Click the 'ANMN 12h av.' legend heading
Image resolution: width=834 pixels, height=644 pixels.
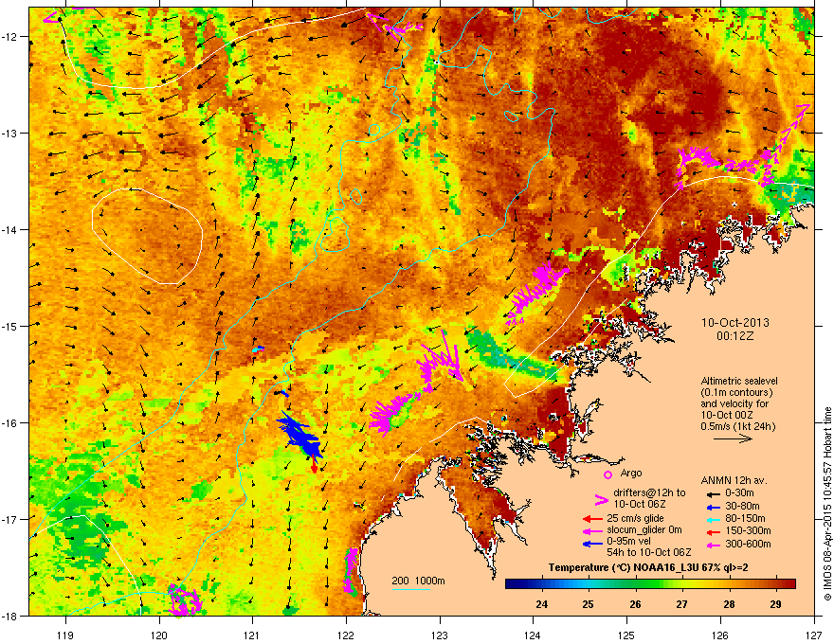(734, 480)
